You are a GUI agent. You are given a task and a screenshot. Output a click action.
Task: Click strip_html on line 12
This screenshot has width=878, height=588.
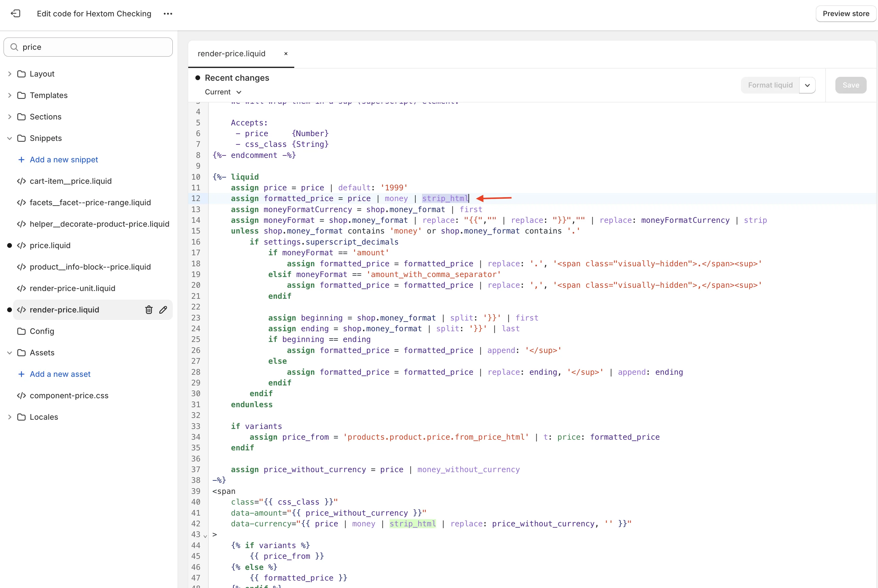(445, 198)
